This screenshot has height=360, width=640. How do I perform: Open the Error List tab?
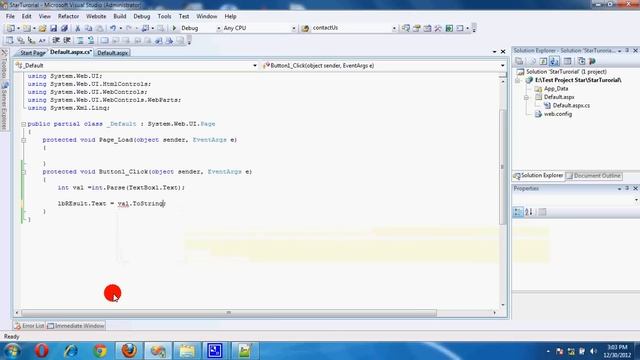pyautogui.click(x=29, y=326)
